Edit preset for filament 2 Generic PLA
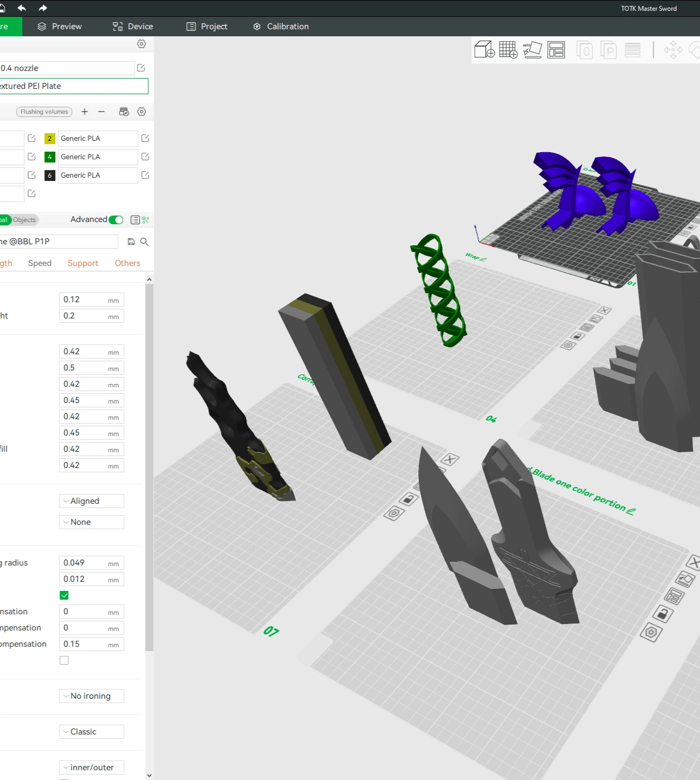The width and height of the screenshot is (700, 780). point(145,138)
